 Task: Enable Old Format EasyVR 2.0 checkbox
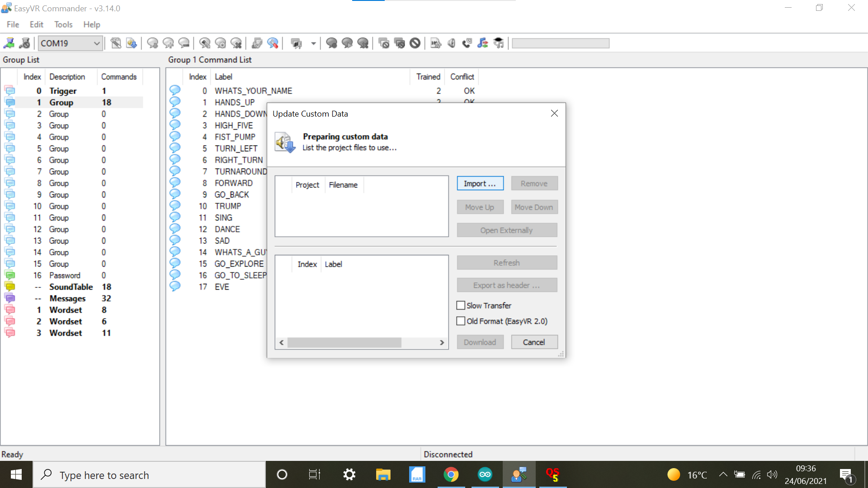[x=462, y=321]
